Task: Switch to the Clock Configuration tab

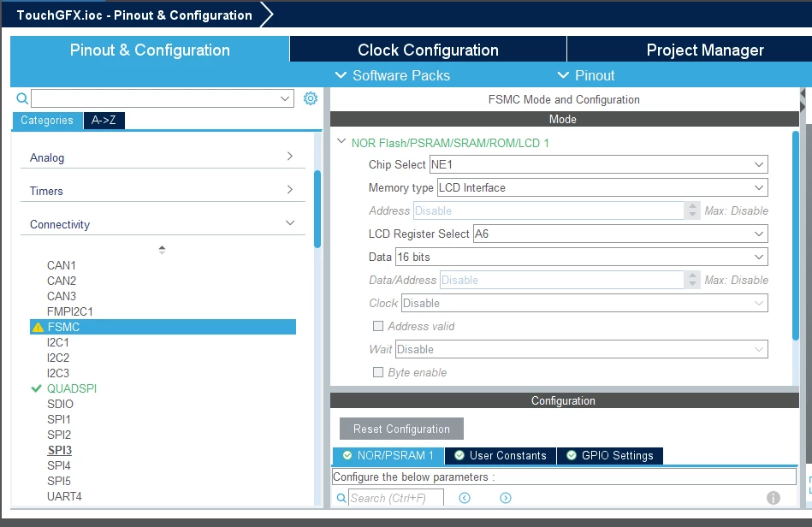Action: click(x=429, y=50)
